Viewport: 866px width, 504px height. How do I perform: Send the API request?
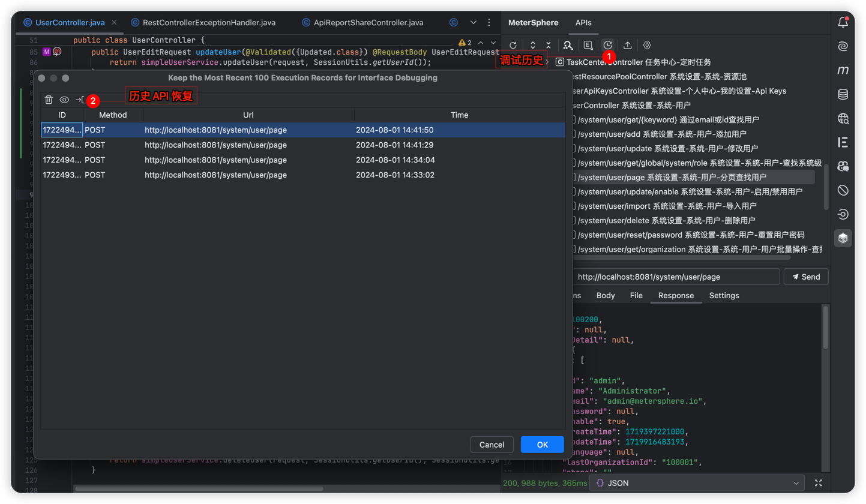coord(806,277)
